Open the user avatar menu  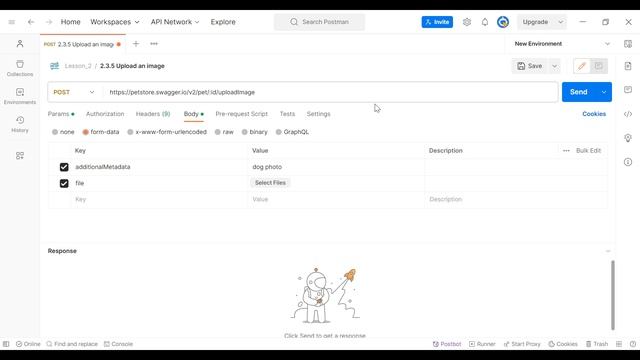point(503,22)
